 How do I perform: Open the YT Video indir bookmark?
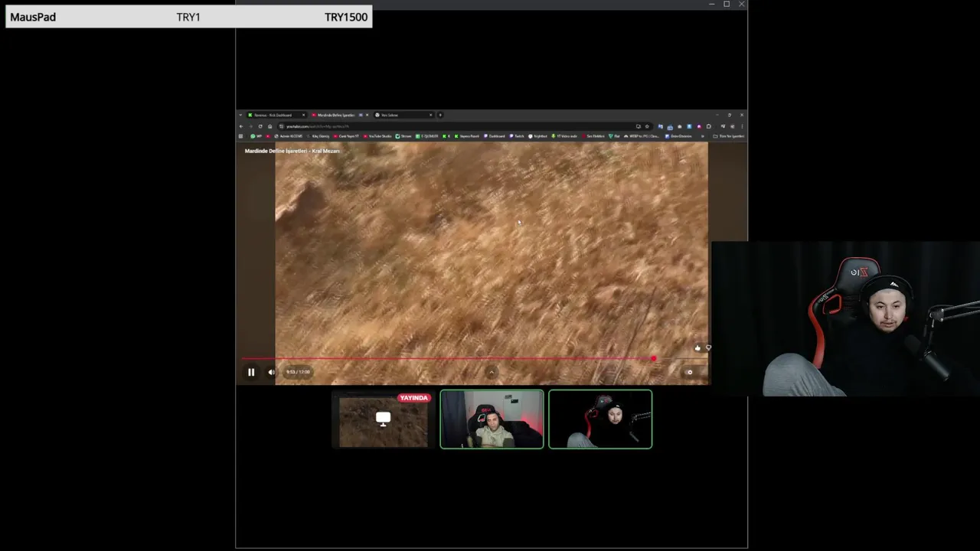[564, 136]
